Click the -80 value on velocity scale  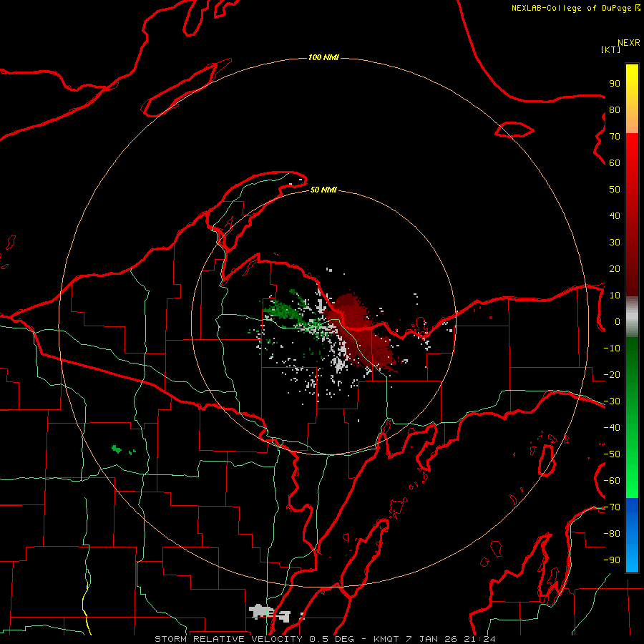click(612, 534)
